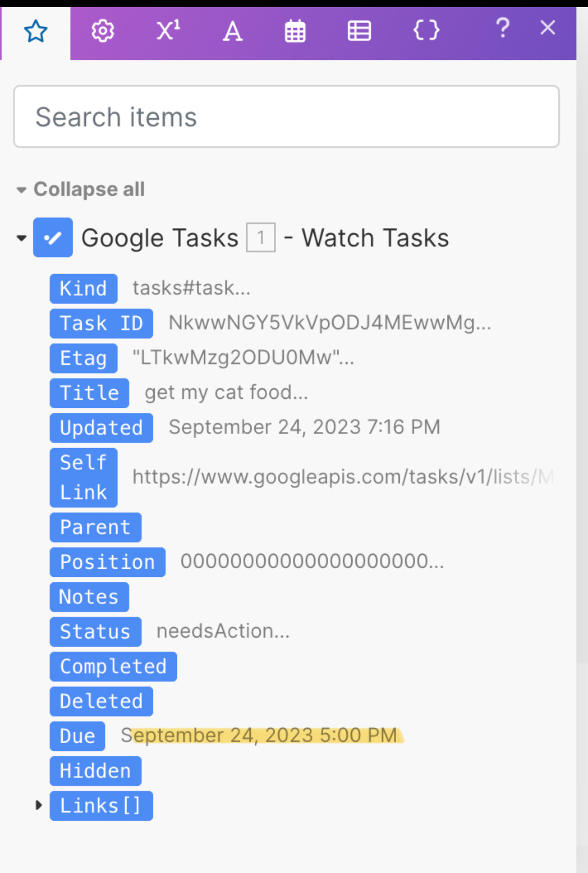Collapse the Google Tasks module tree
Screen dimensions: 588x873
point(21,238)
